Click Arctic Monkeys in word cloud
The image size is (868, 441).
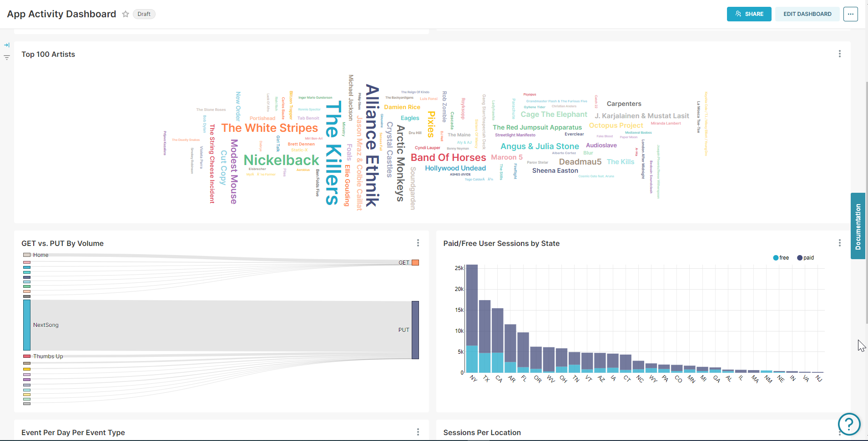(400, 163)
